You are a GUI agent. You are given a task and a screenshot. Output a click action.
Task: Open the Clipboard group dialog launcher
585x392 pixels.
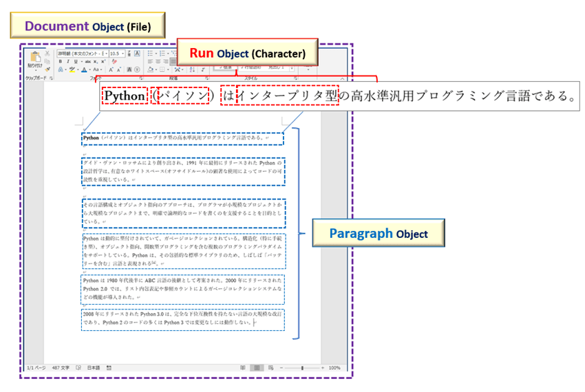51,78
